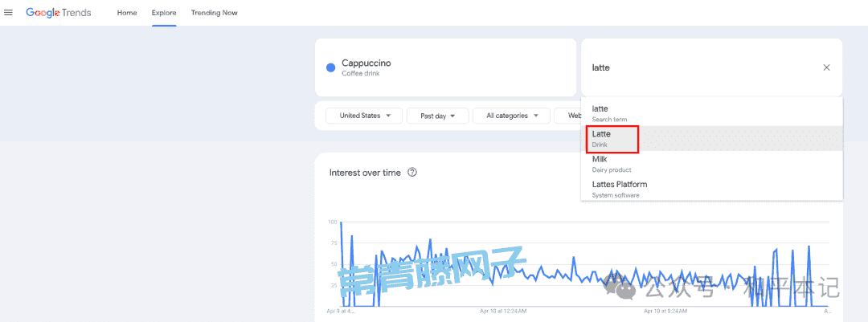
Task: Open the partially hidden Web search dropdown
Action: 567,116
